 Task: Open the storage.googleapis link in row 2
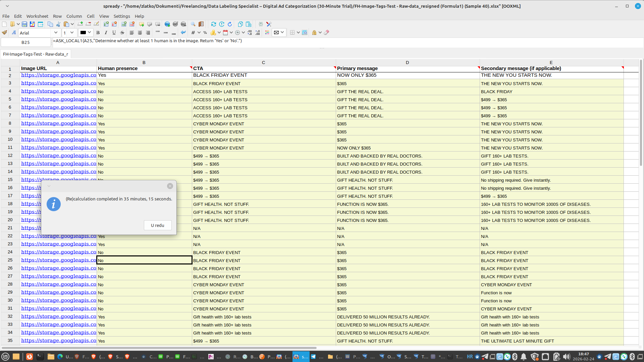[x=59, y=75]
